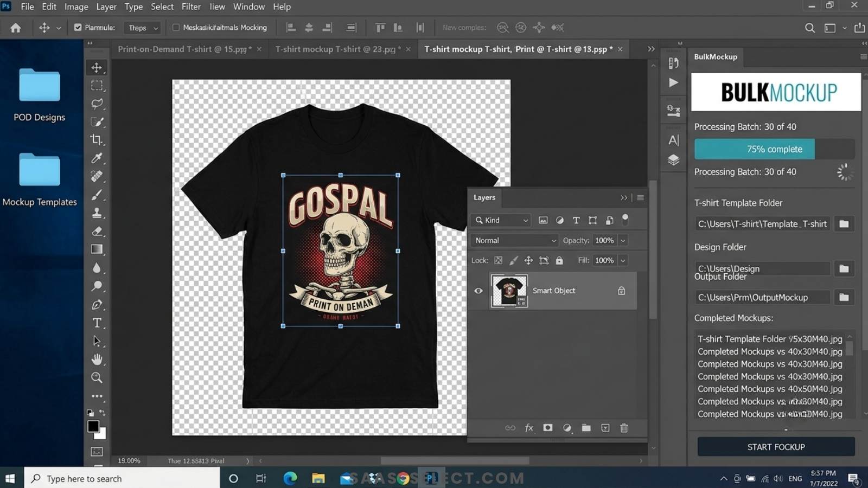The height and width of the screenshot is (488, 868).
Task: Show hidden document tabs chevrons
Action: pos(651,49)
